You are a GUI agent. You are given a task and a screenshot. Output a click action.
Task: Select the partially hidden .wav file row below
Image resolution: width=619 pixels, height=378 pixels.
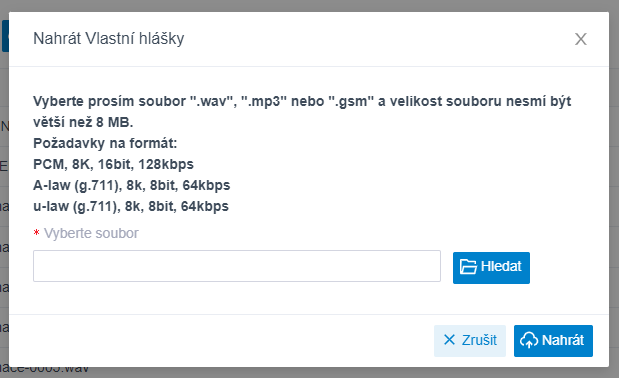point(44,370)
